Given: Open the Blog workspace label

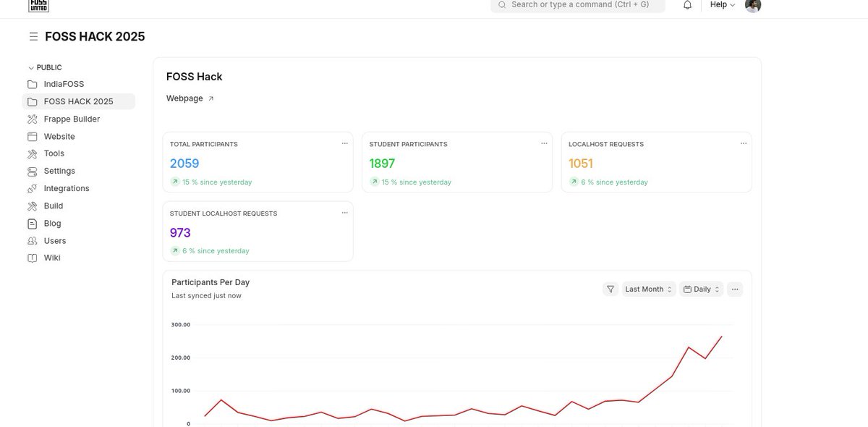Looking at the screenshot, I should (x=52, y=223).
